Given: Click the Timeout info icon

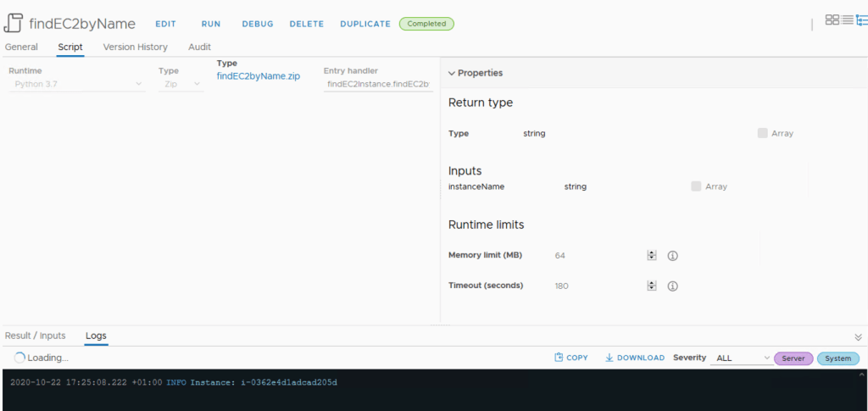Looking at the screenshot, I should (672, 286).
